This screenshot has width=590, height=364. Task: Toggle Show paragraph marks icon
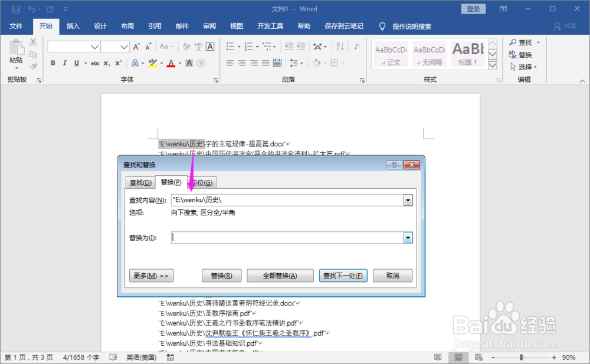click(356, 46)
